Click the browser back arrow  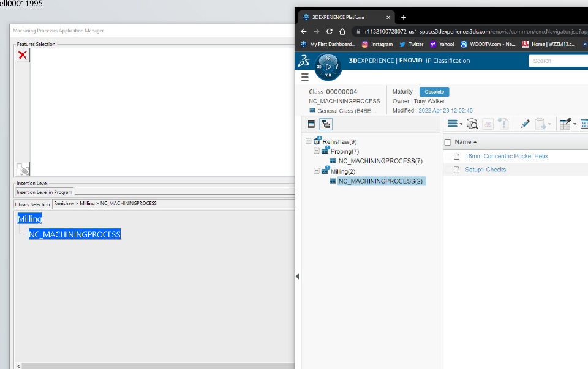pyautogui.click(x=304, y=31)
